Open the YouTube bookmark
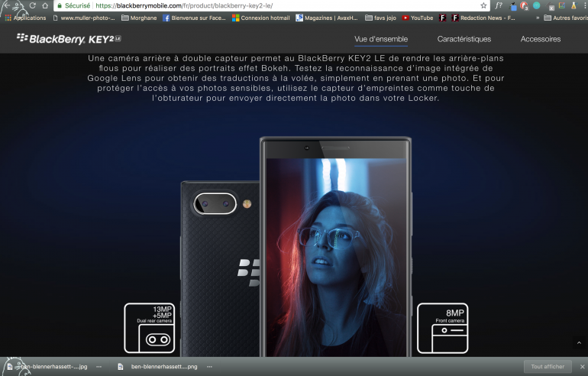 coord(417,18)
